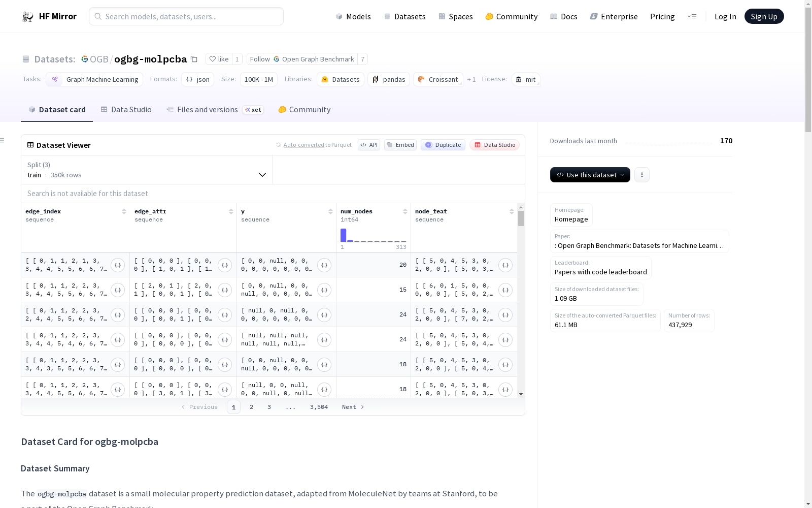Go to Spaces in top navigation
The image size is (812, 508).
coord(456,16)
